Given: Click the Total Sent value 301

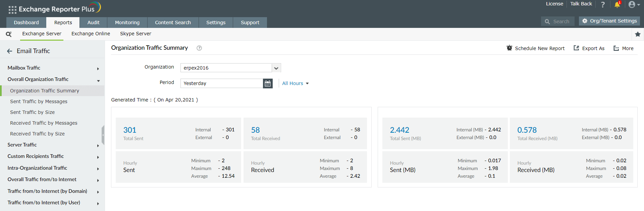Looking at the screenshot, I should pyautogui.click(x=129, y=130).
